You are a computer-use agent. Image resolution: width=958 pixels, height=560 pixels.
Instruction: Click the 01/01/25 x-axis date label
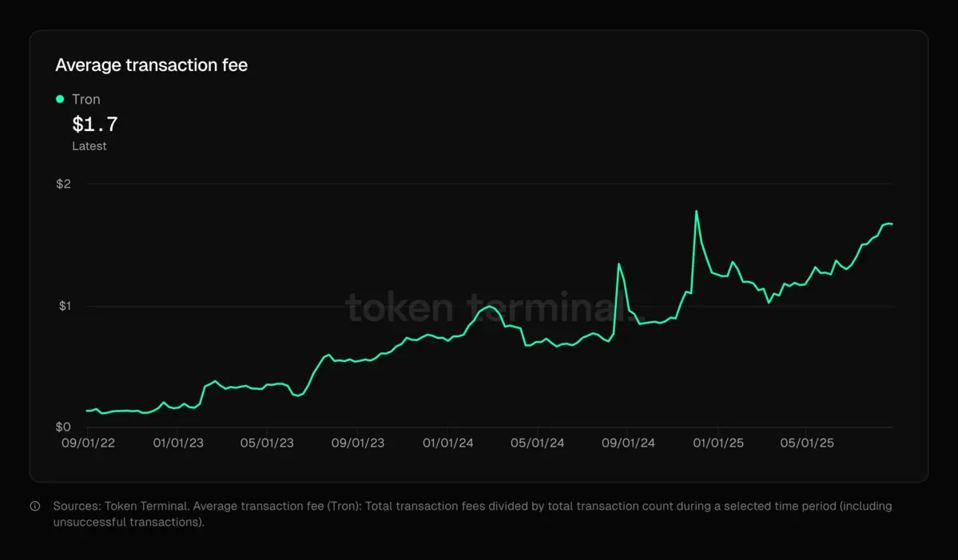[718, 443]
